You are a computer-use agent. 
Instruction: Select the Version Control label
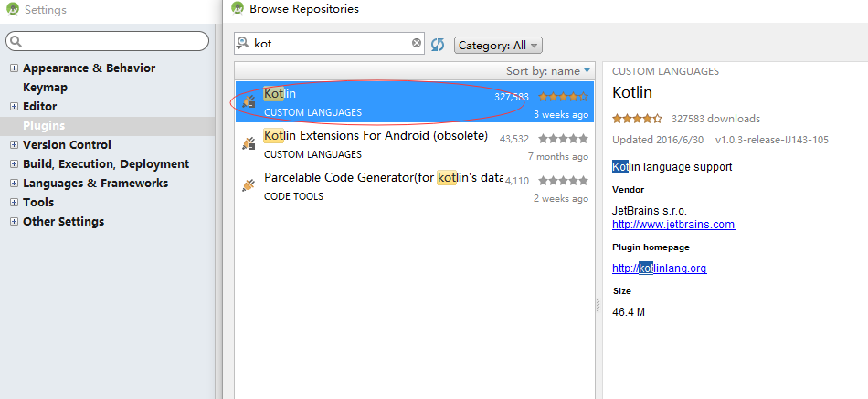click(67, 145)
